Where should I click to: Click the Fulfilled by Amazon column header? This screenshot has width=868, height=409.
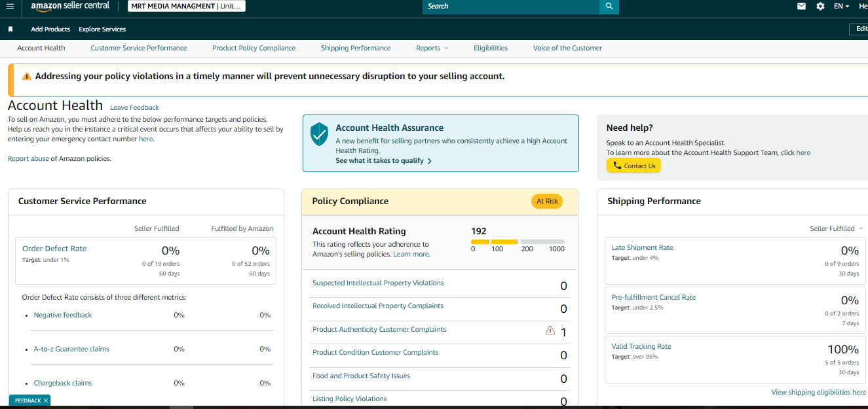[242, 228]
